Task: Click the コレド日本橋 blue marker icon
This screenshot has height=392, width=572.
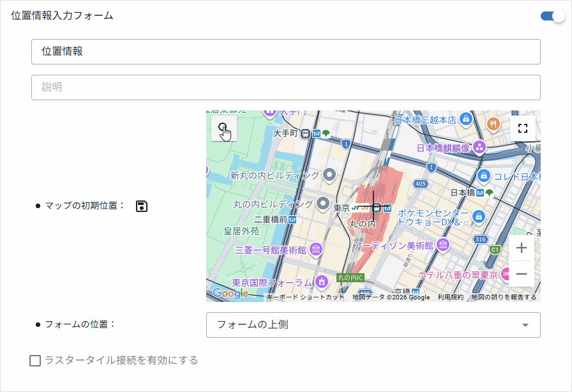Action: (483, 174)
